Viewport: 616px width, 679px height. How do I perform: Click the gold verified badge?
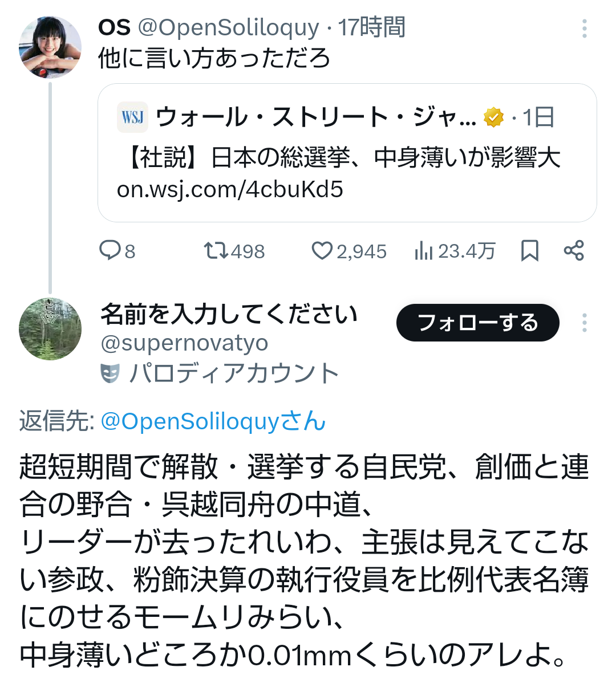tap(494, 117)
